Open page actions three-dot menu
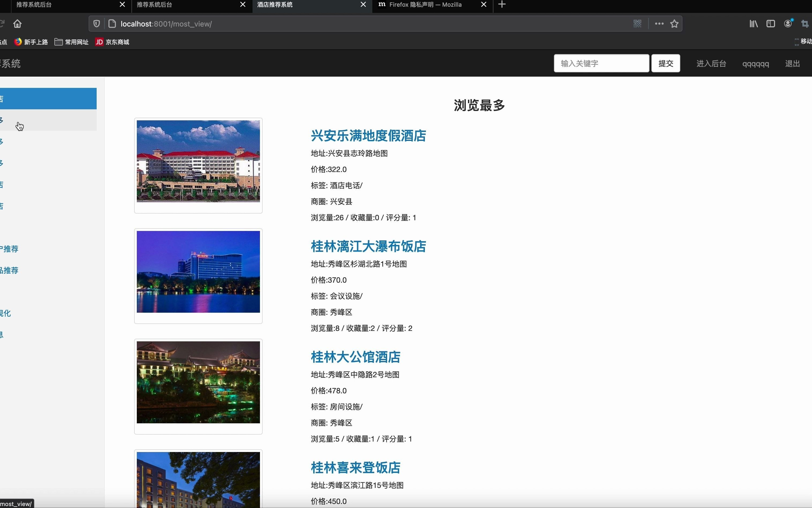The width and height of the screenshot is (812, 508). 659,24
